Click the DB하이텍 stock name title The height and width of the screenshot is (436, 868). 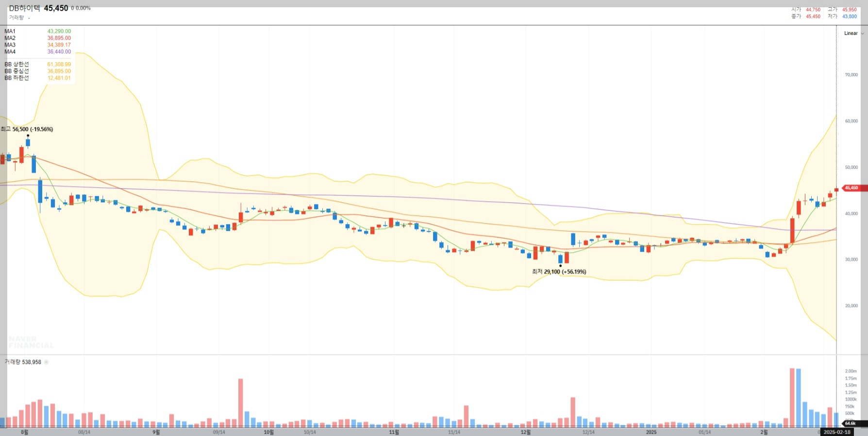tap(24, 8)
